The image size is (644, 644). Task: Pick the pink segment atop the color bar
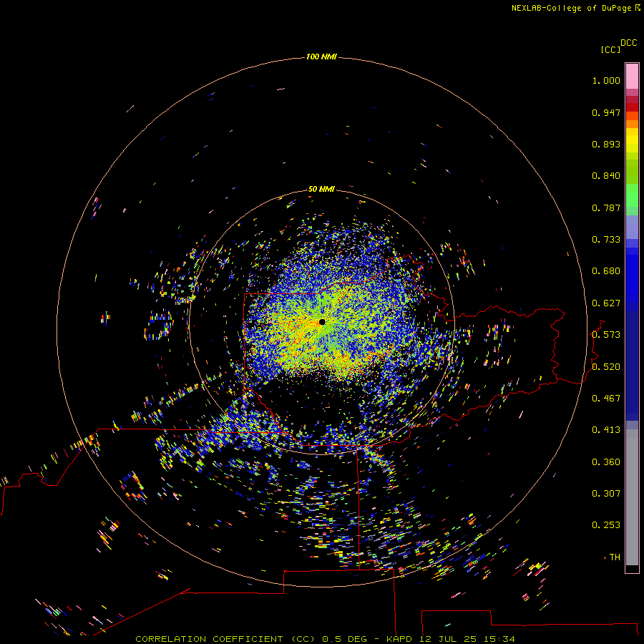point(632,77)
